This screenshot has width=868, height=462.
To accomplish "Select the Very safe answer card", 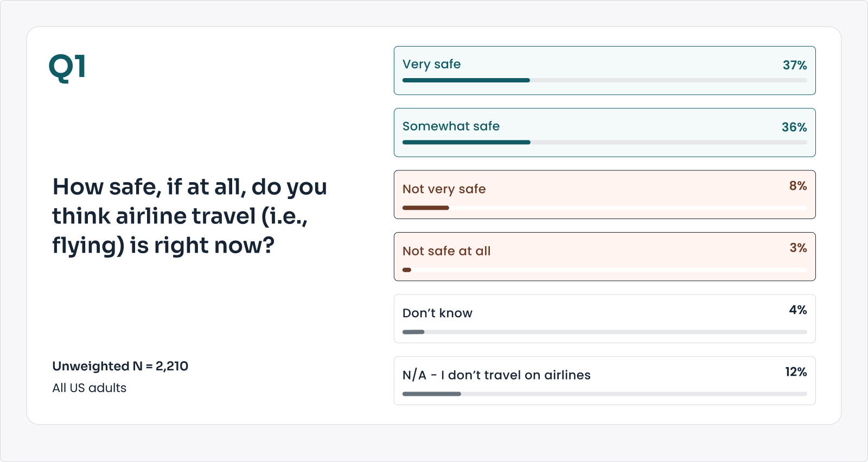I will click(604, 70).
